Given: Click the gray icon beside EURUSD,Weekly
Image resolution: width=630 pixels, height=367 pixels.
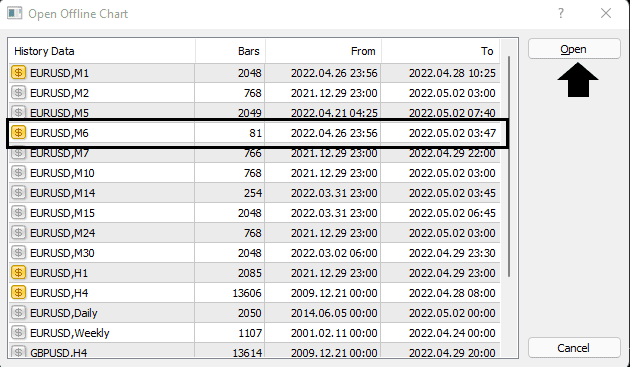Looking at the screenshot, I should click(x=18, y=333).
